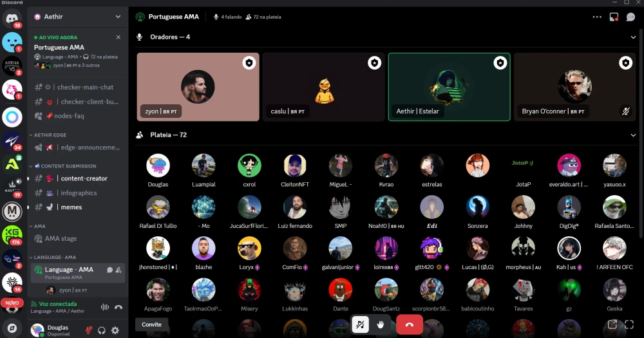Open Sonzera audience avatar

[x=478, y=207]
